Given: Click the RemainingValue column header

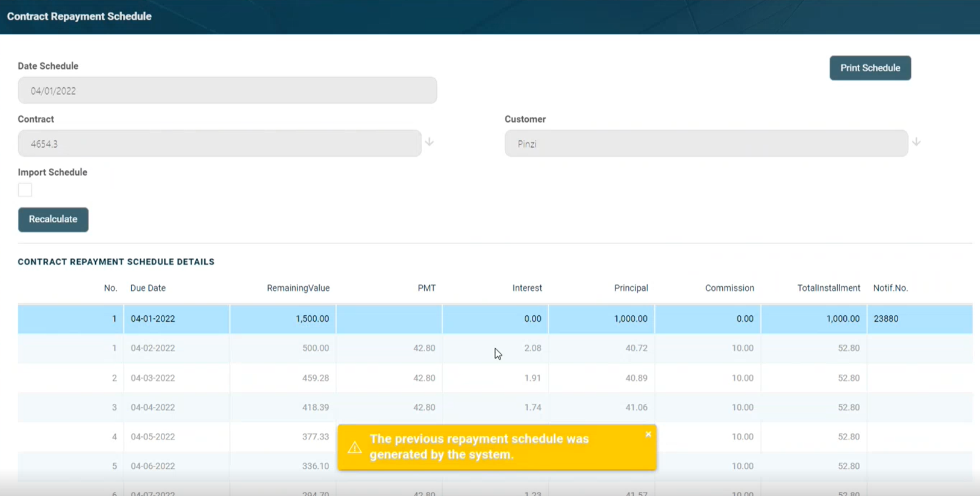Looking at the screenshot, I should (x=298, y=288).
